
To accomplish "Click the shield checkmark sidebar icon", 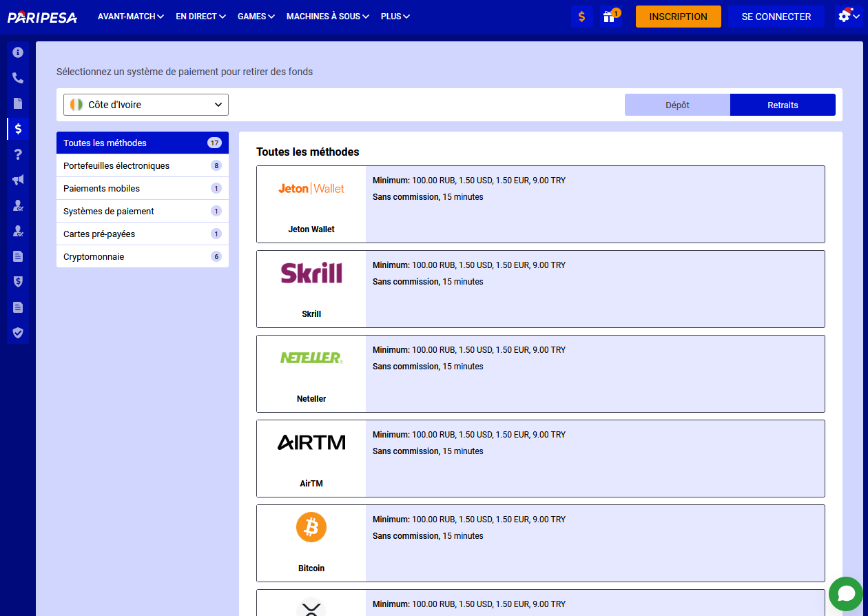I will click(x=18, y=333).
